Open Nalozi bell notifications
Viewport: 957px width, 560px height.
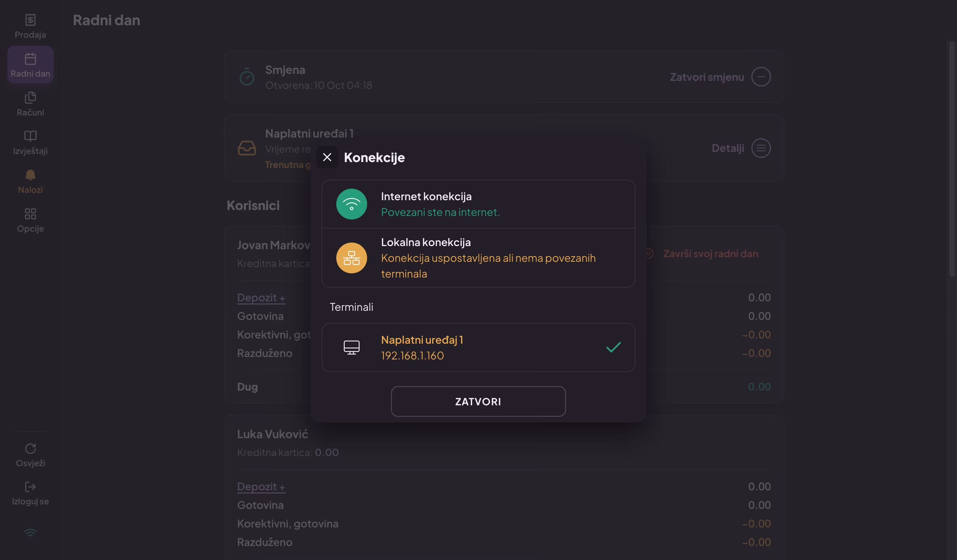(x=30, y=182)
